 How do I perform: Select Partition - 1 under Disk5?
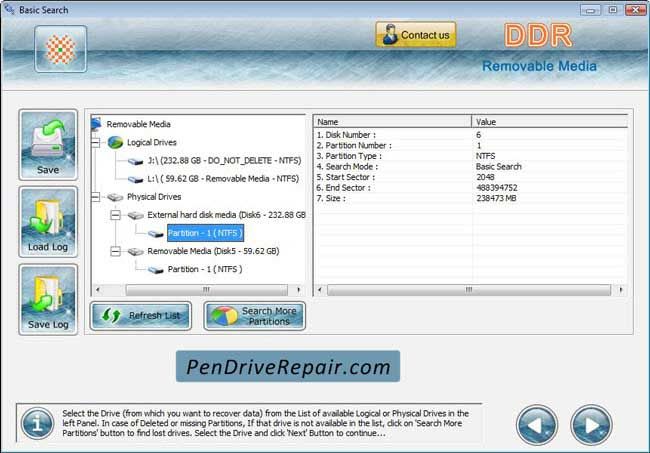coord(205,269)
